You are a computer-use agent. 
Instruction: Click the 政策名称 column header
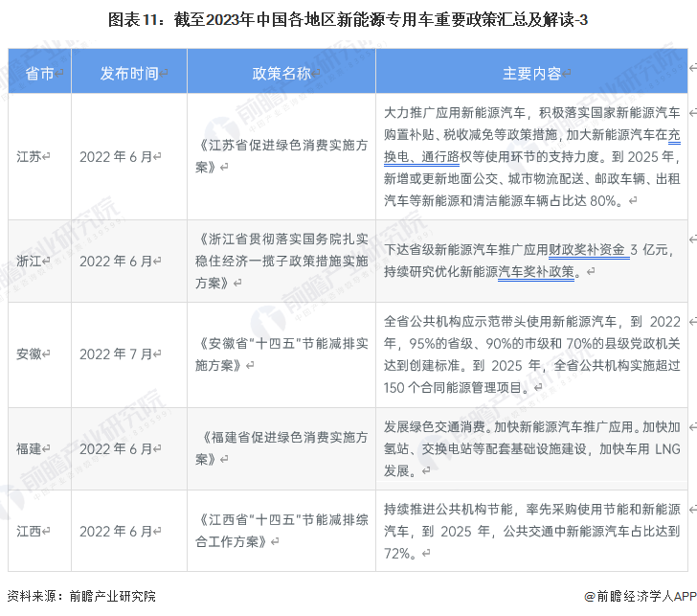point(281,73)
